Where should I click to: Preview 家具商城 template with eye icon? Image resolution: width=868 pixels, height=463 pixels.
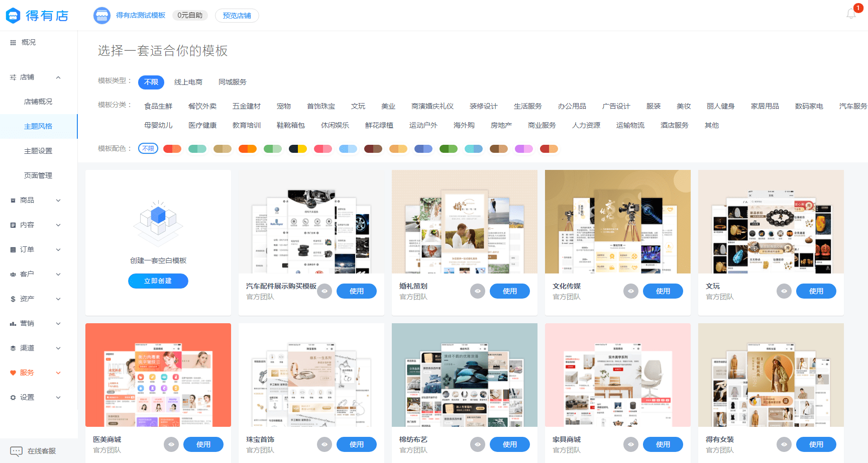pos(631,444)
